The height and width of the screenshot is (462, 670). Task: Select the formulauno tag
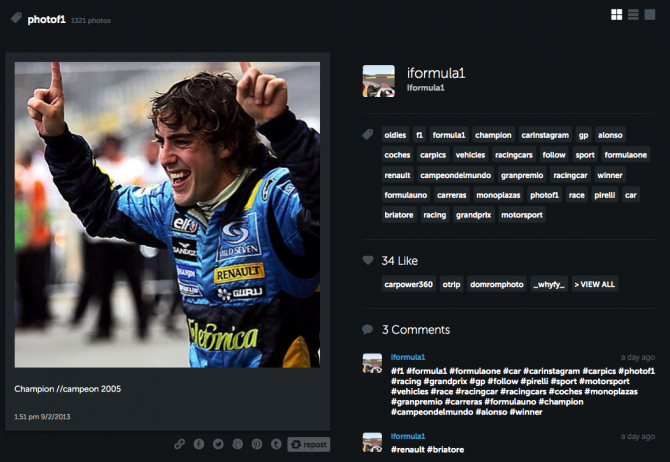[406, 195]
